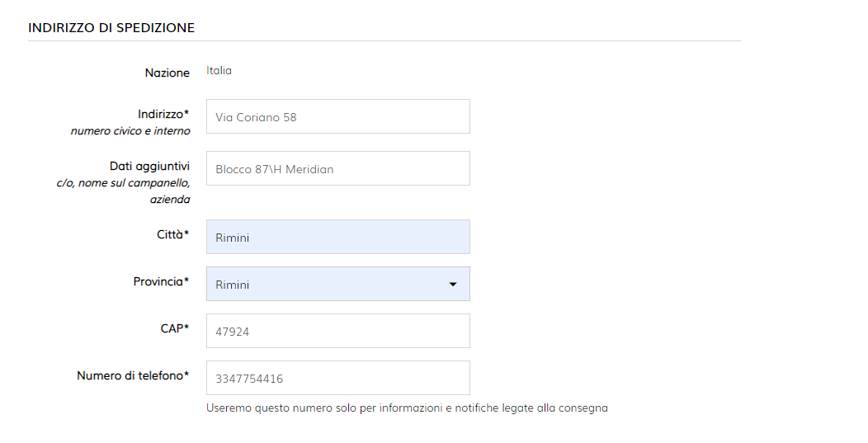
Task: Click the CAP* label
Action: (174, 328)
